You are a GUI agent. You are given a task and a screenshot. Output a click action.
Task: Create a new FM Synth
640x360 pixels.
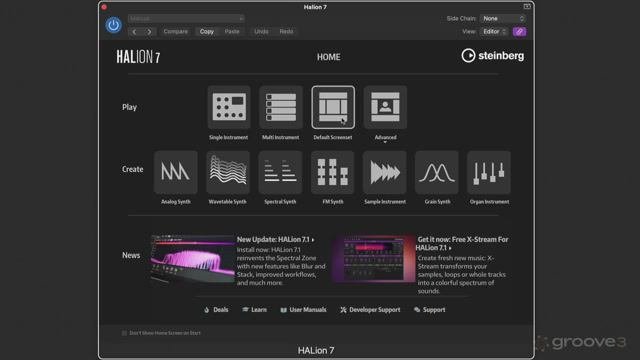[333, 172]
